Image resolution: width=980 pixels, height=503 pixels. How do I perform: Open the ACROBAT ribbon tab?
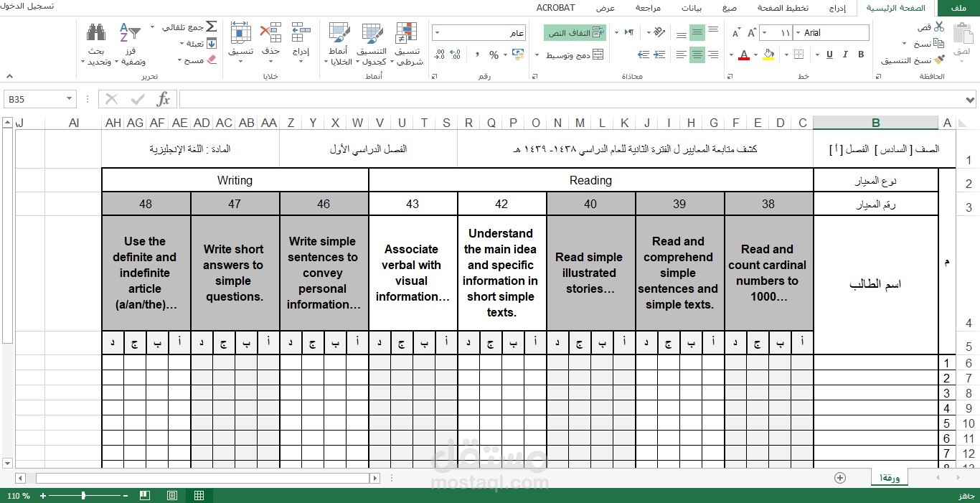555,7
